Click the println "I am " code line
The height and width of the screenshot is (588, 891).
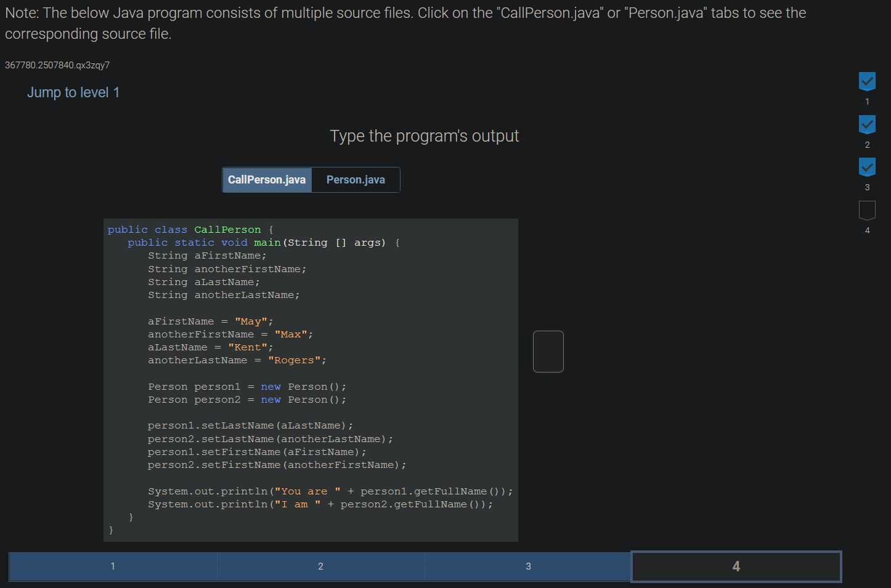click(x=320, y=504)
